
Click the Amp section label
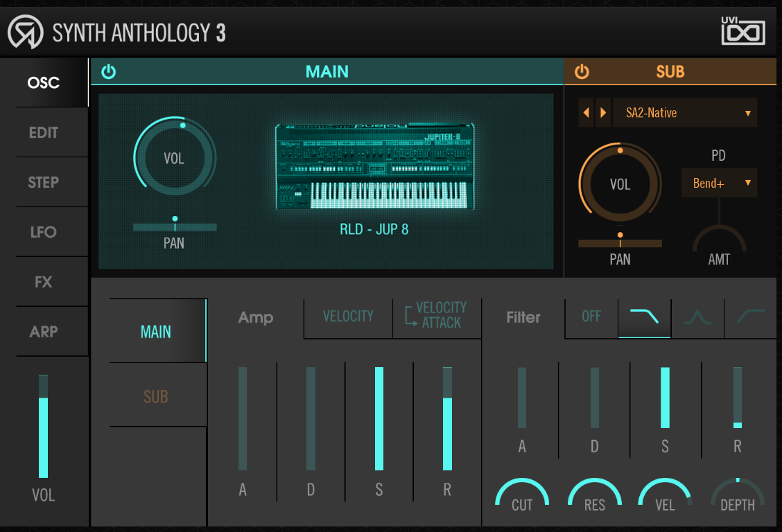pos(256,317)
